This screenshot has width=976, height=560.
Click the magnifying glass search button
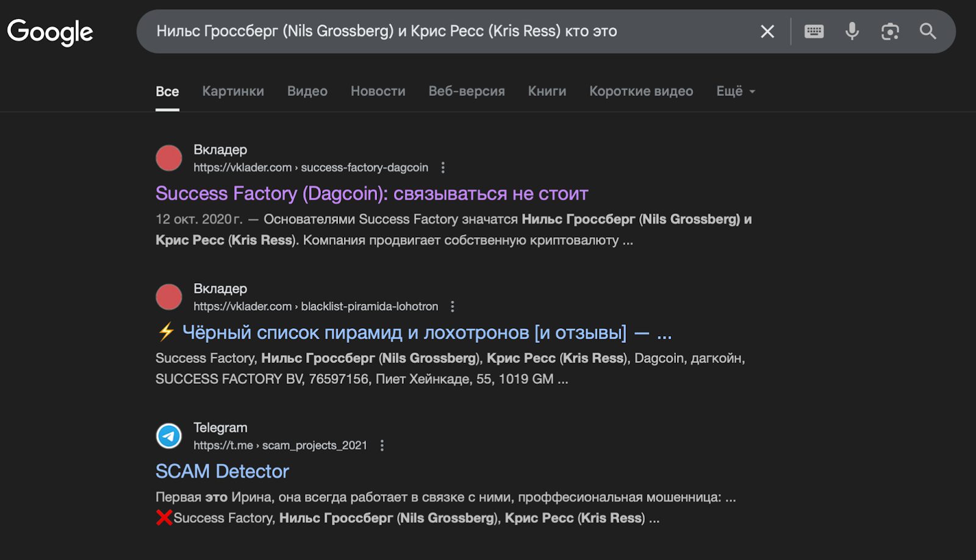coord(928,31)
